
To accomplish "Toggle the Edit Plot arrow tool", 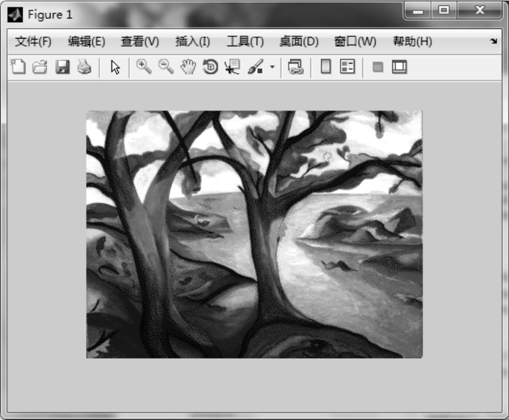I will coord(115,67).
